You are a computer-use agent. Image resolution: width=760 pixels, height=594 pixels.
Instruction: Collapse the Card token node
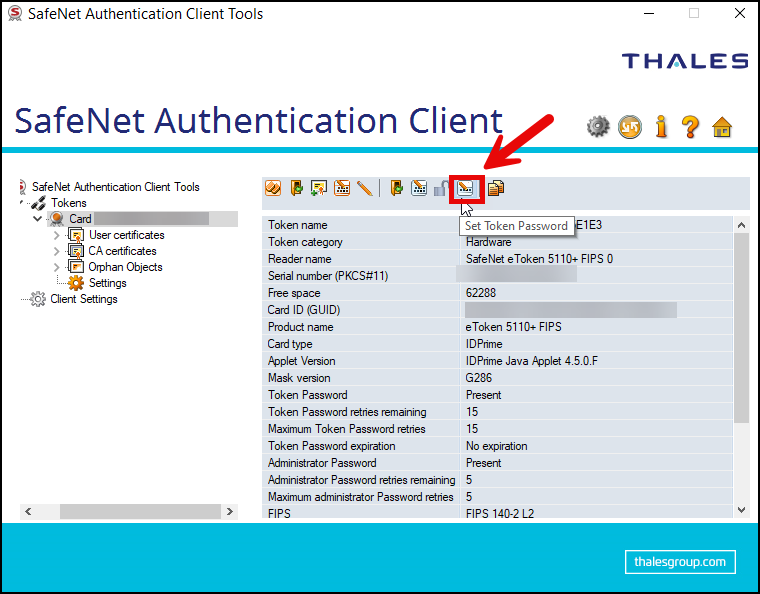[38, 219]
